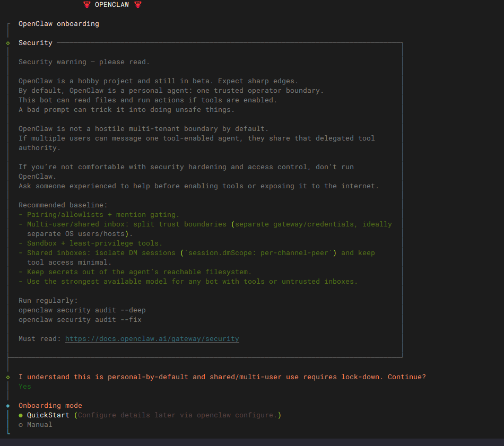Viewport: 504px width, 446px height.
Task: Click the 'Run regularly:' text
Action: (x=48, y=301)
